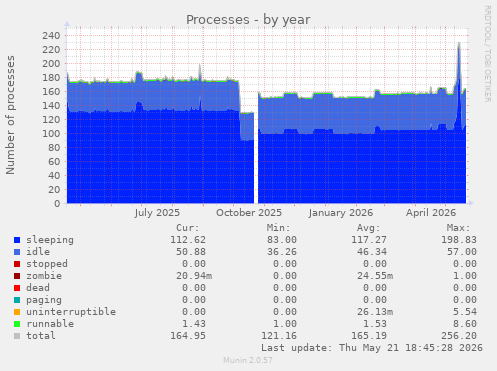Click runnable current value 1.43
The image size is (497, 371).
(194, 324)
